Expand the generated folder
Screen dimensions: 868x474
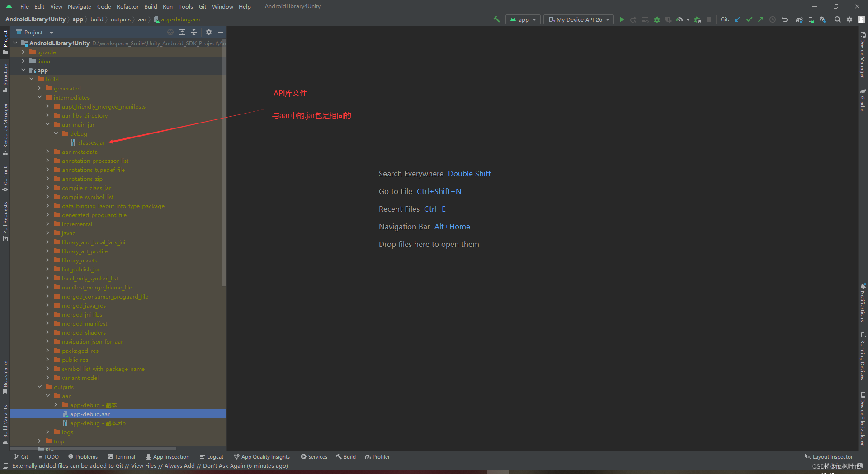coord(40,88)
